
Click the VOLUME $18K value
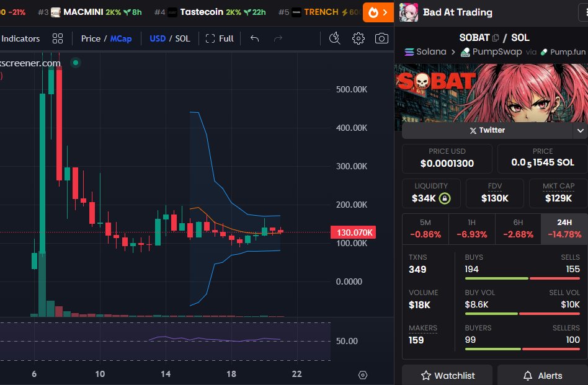click(x=420, y=305)
